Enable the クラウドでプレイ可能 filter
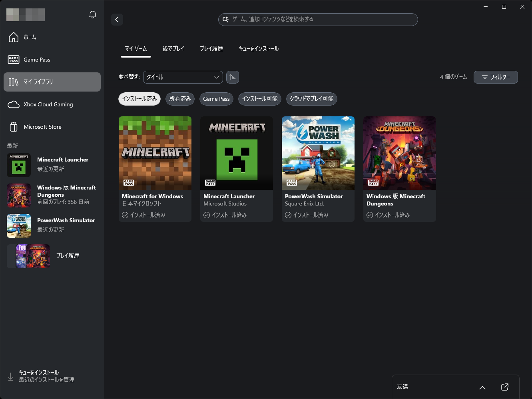 311,99
